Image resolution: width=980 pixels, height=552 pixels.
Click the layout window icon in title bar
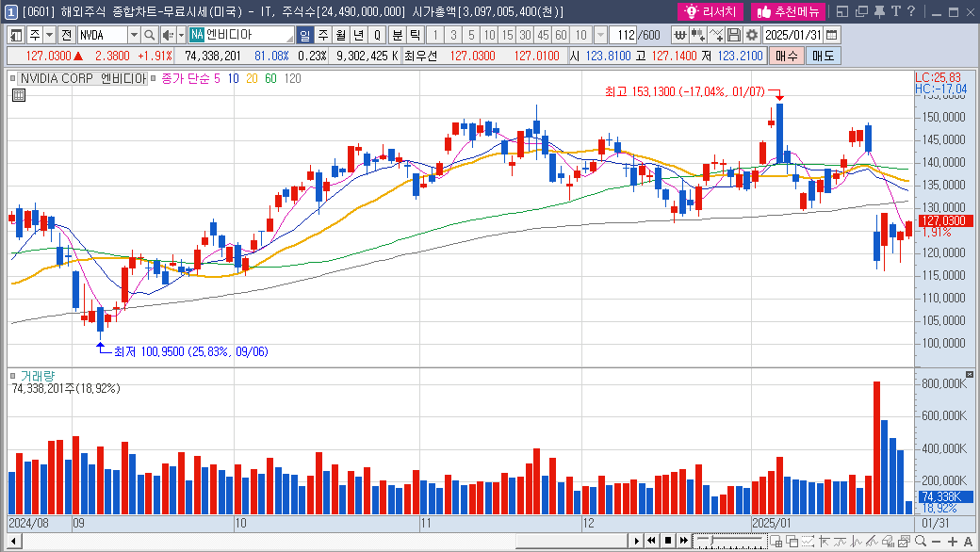coord(841,11)
